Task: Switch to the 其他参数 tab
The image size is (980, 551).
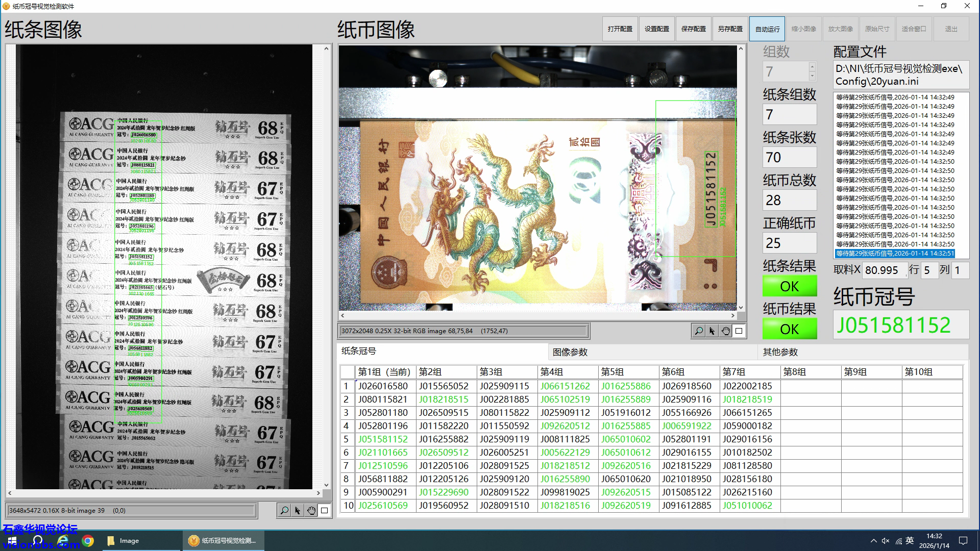Action: 780,352
